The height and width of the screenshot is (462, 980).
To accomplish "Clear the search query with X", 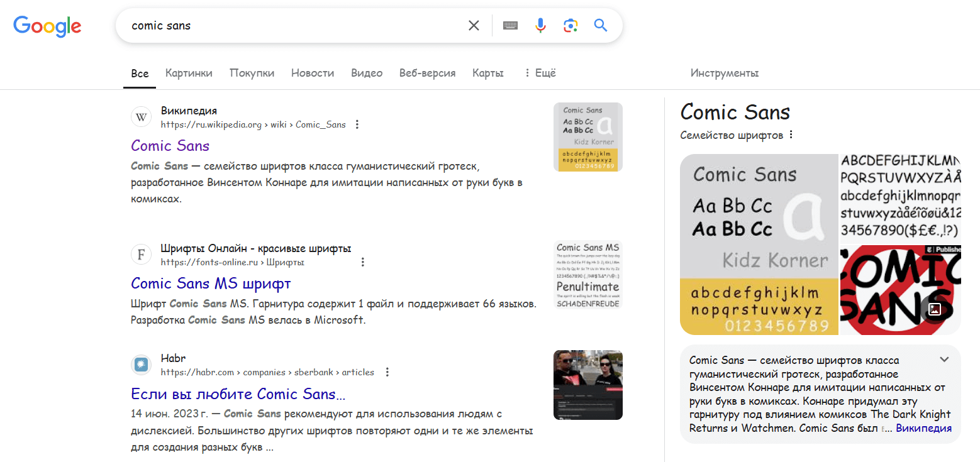I will coord(474,26).
